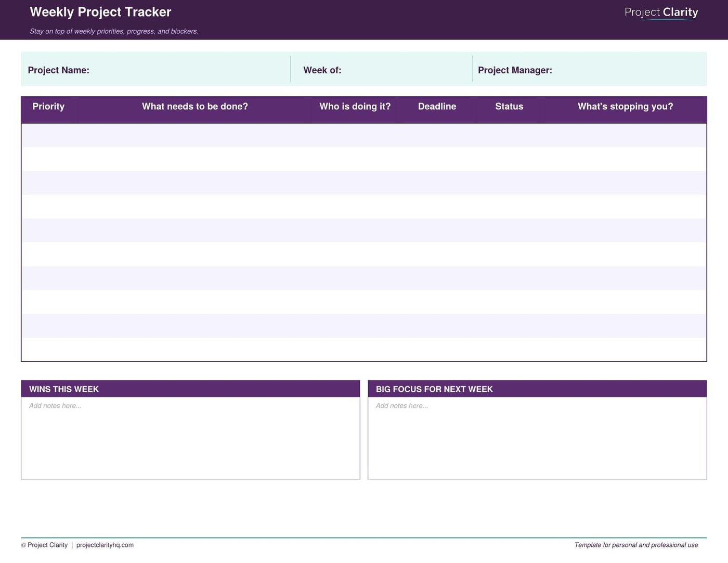Click into the Big Focus notes box
The width and height of the screenshot is (728, 563).
pyautogui.click(x=537, y=438)
